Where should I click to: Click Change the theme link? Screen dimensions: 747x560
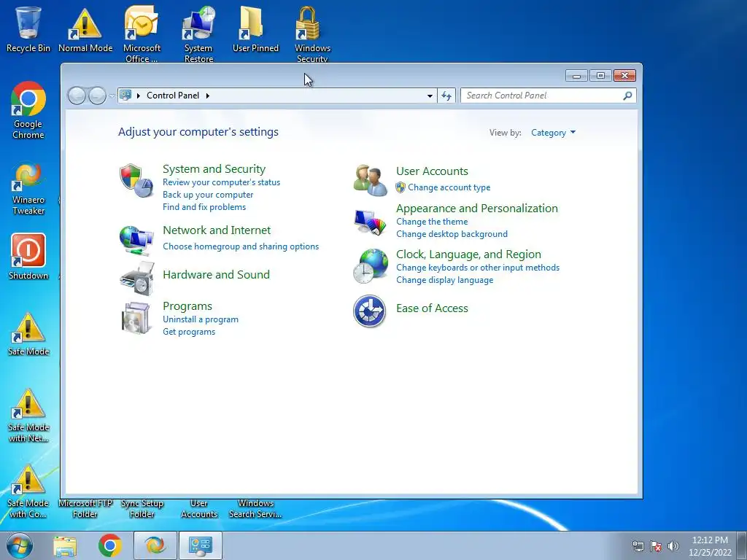(432, 222)
